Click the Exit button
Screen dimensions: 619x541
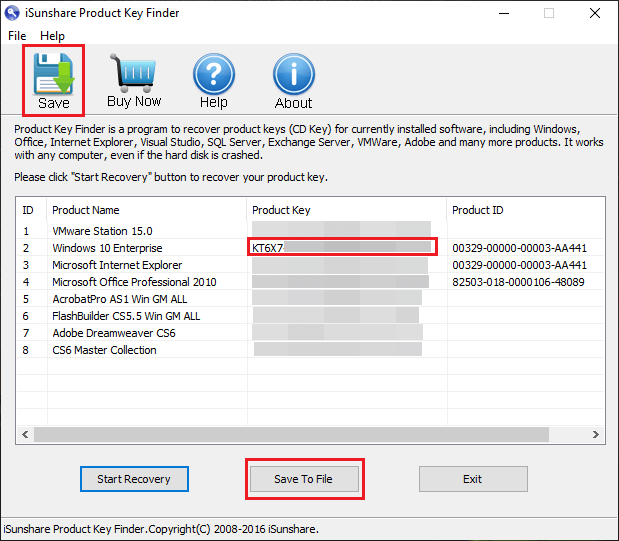pos(473,479)
